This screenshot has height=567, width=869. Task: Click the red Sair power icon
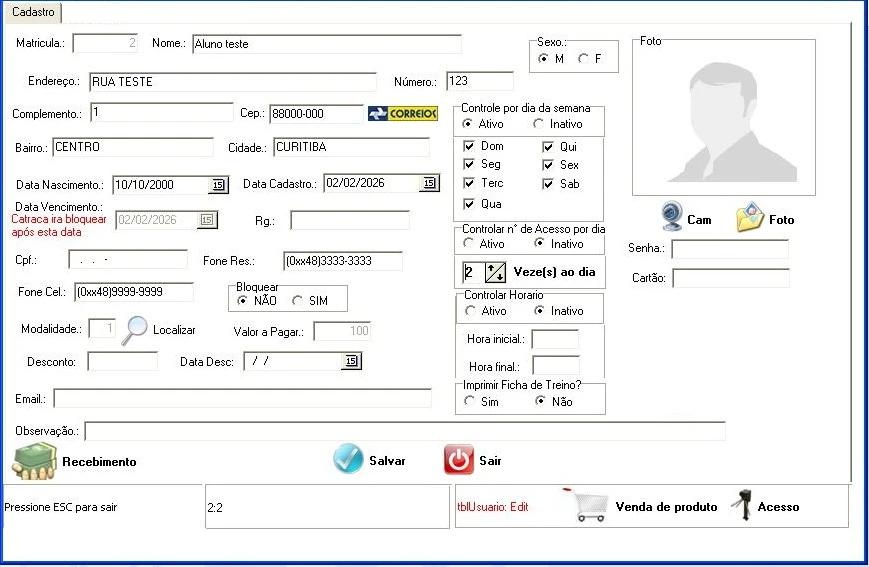[458, 460]
